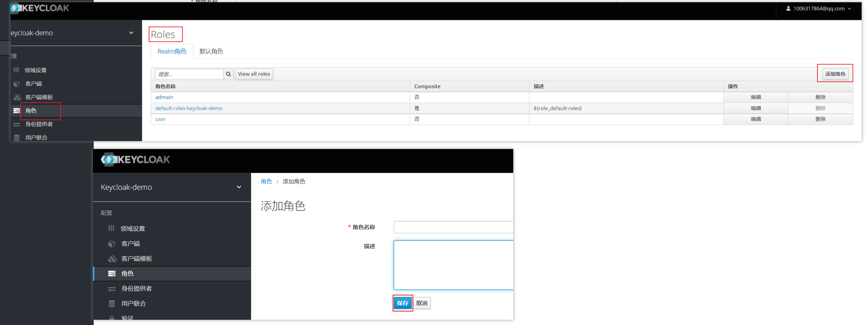Expand the realm selector chevron on Roles page

pos(131,33)
